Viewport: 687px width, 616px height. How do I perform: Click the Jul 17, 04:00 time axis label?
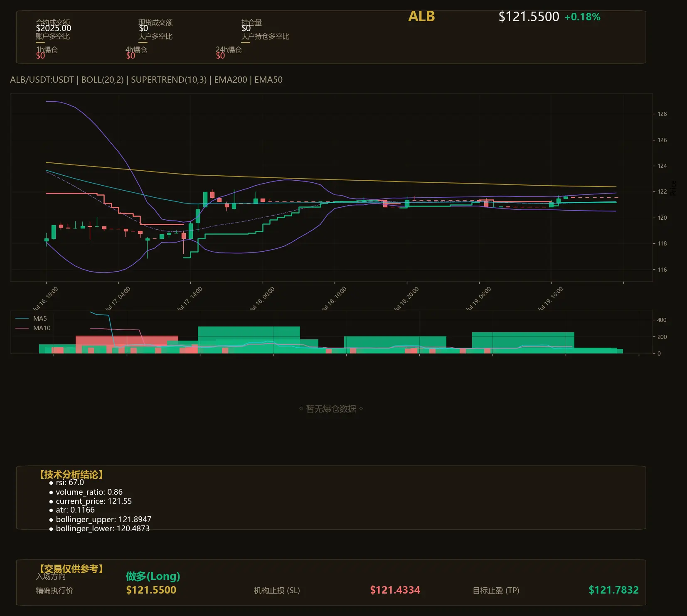(x=118, y=298)
